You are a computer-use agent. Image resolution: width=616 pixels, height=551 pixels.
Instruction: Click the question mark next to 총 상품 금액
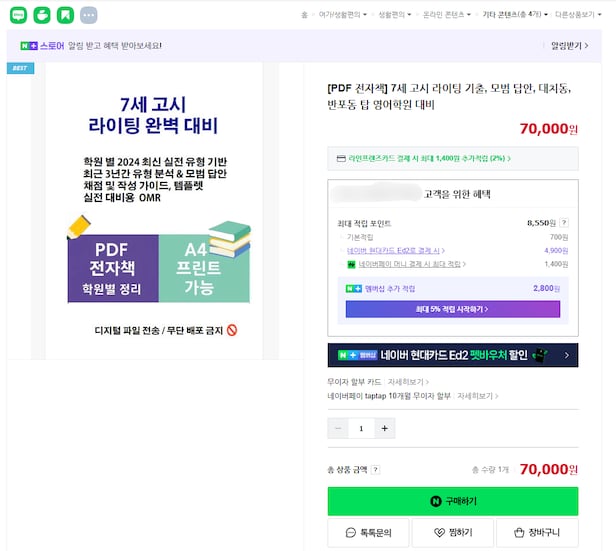[376, 470]
